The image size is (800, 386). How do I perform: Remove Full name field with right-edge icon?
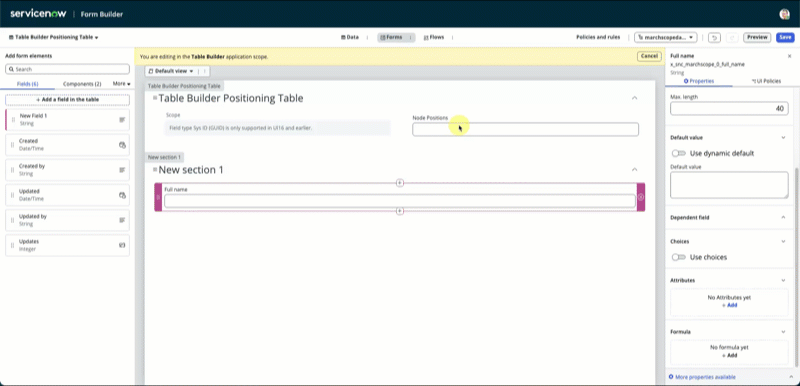click(641, 197)
